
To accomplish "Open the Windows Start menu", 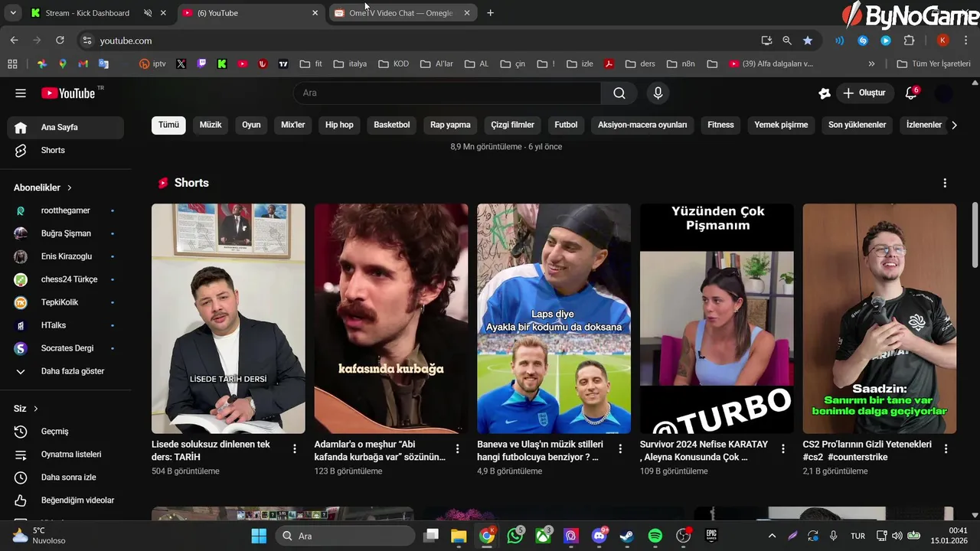I will [259, 536].
